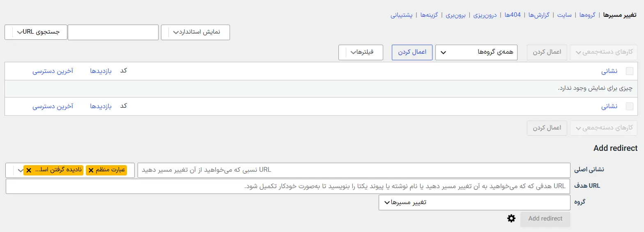Select the تغییر مسیرها tab
The height and width of the screenshot is (232, 644).
click(x=620, y=15)
